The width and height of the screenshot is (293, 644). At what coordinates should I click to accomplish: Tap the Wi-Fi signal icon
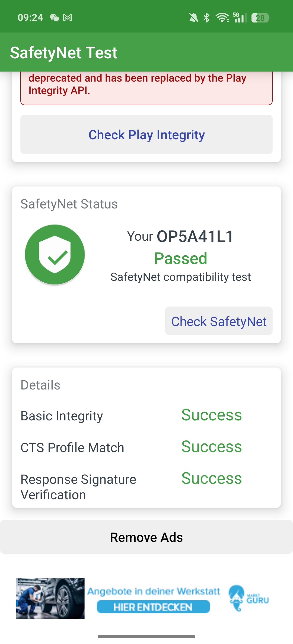222,18
